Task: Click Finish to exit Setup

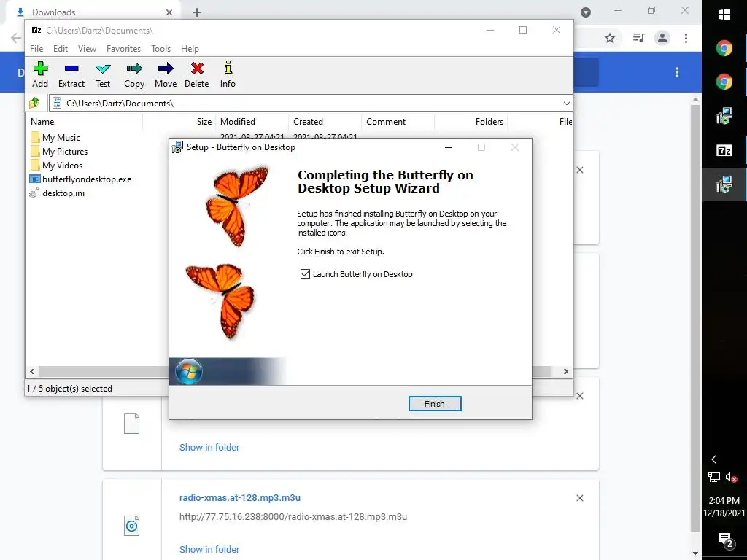Action: tap(435, 404)
